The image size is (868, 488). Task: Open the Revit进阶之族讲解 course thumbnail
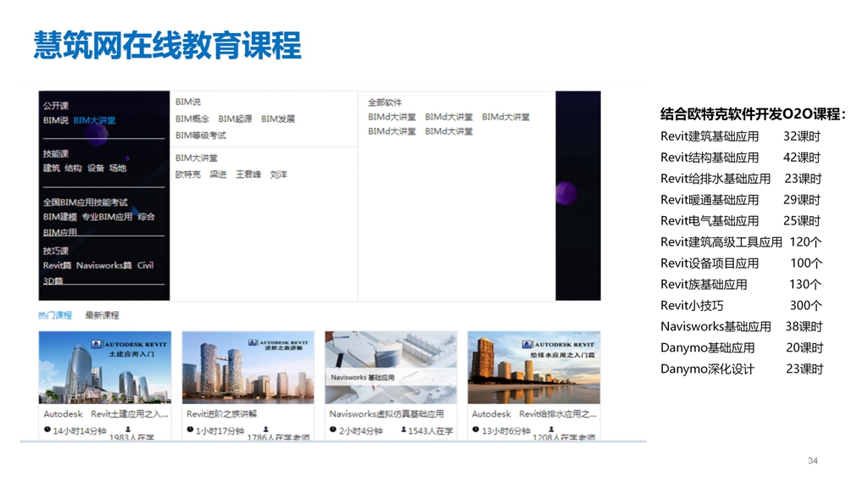click(x=248, y=368)
